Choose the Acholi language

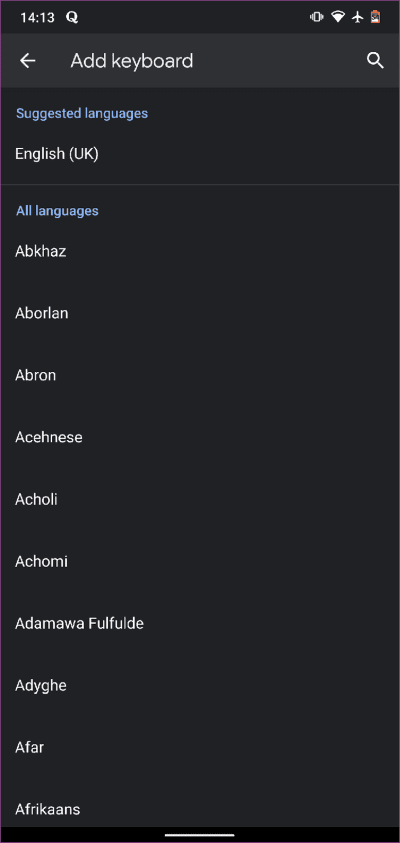click(200, 499)
